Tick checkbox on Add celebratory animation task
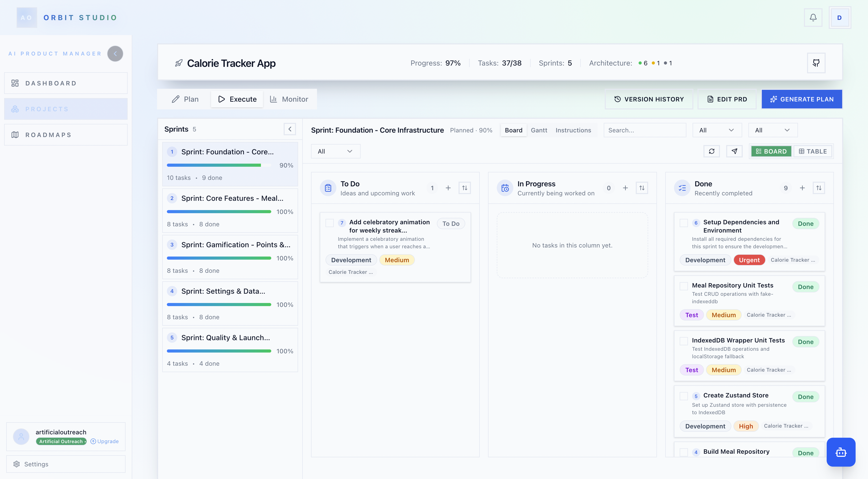 (330, 223)
